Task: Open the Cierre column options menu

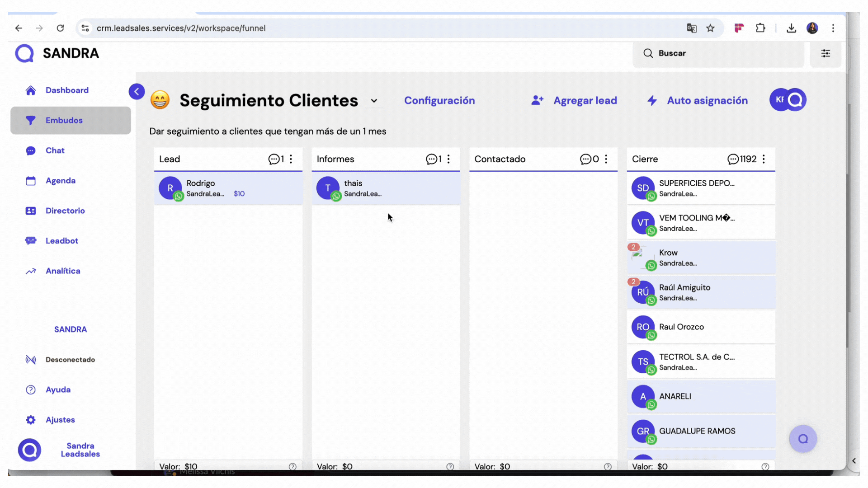Action: coord(764,159)
